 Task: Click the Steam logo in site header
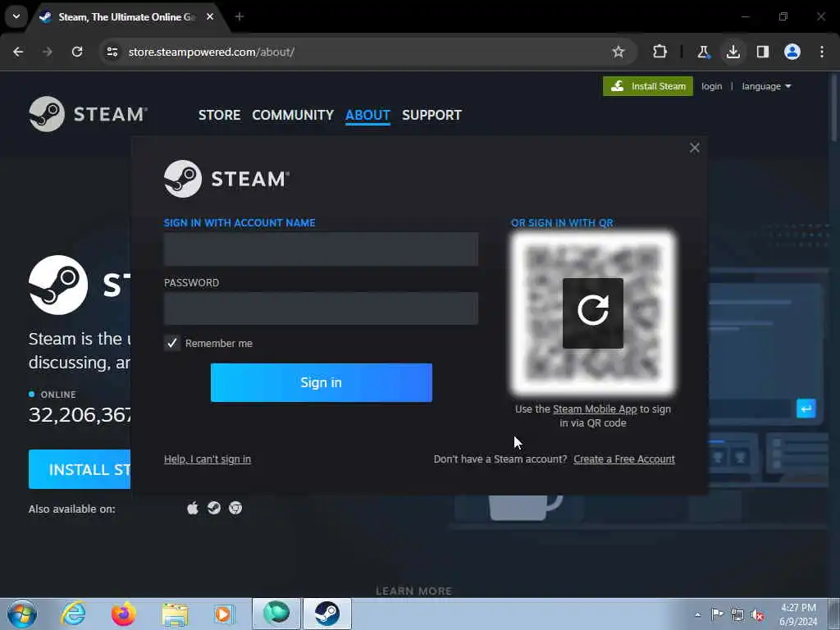(x=89, y=113)
